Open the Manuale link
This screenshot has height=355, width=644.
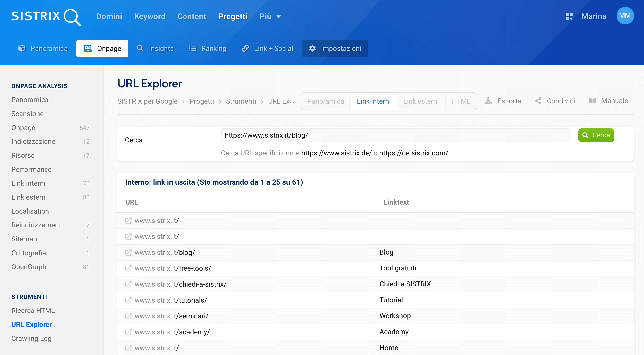(608, 101)
